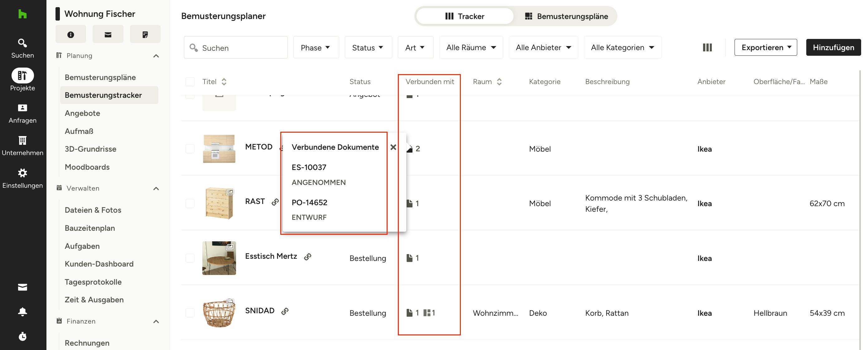The width and height of the screenshot is (868, 350).
Task: Select the RAST row checkbox
Action: [190, 203]
